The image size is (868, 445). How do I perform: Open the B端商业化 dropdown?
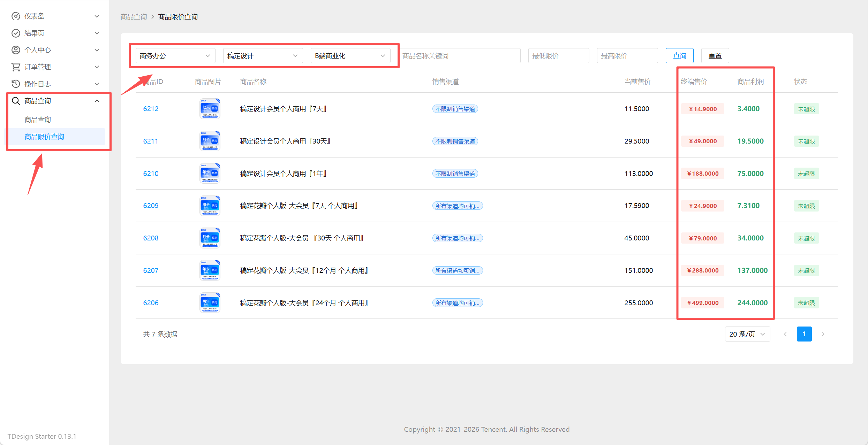click(x=350, y=56)
